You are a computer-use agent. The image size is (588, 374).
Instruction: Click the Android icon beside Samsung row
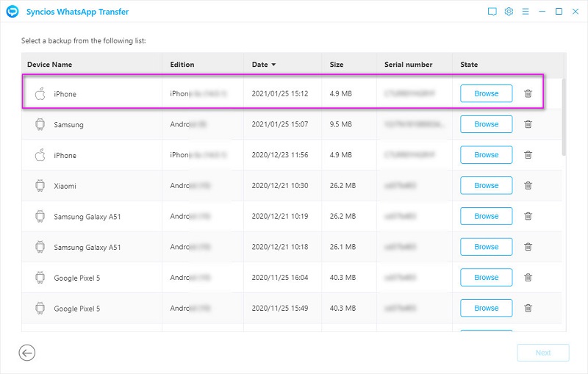[x=40, y=124]
